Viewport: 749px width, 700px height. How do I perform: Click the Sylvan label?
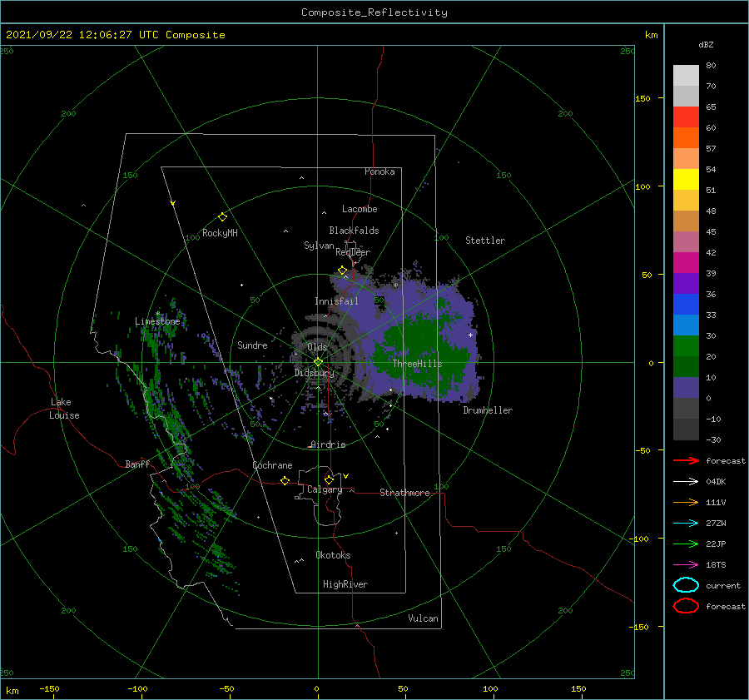coord(319,246)
